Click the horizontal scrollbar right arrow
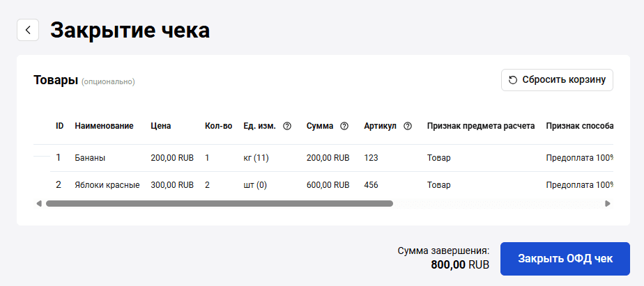The height and width of the screenshot is (286, 644). click(608, 204)
